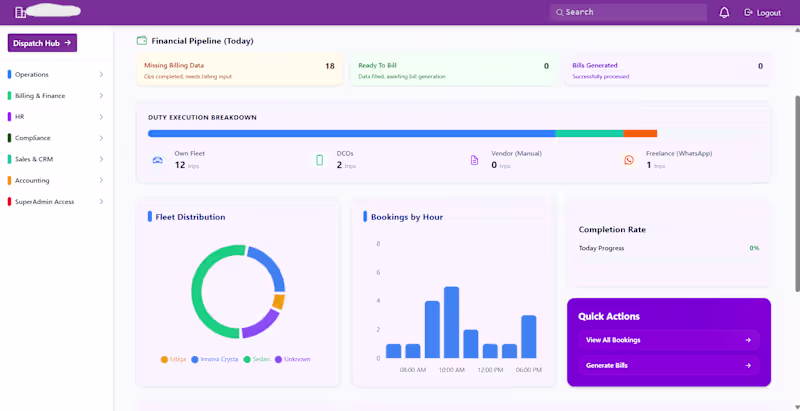Click the tallest Bookings by Hour bar

pos(452,322)
